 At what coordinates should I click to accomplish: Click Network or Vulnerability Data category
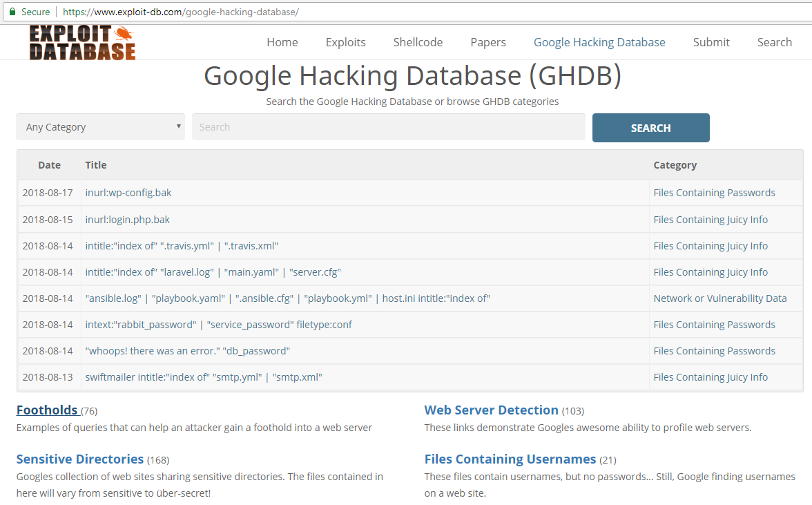(x=719, y=298)
